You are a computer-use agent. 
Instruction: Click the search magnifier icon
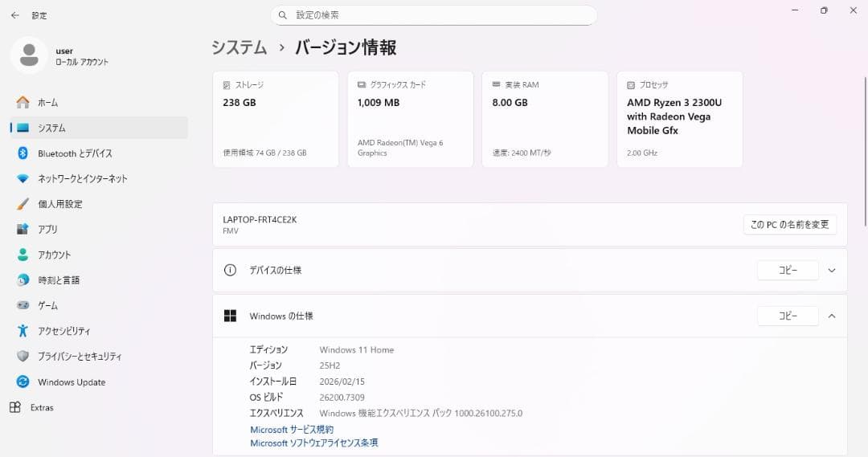tap(282, 15)
